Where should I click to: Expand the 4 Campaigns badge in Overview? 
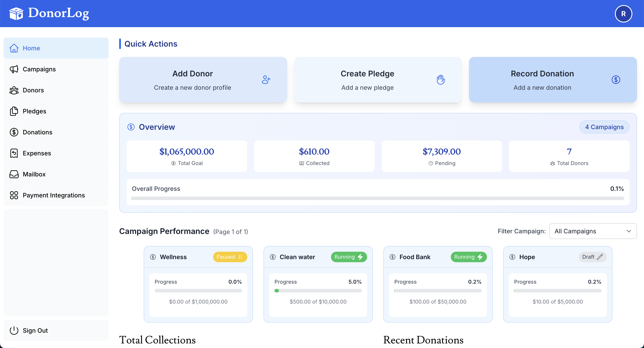pyautogui.click(x=605, y=127)
